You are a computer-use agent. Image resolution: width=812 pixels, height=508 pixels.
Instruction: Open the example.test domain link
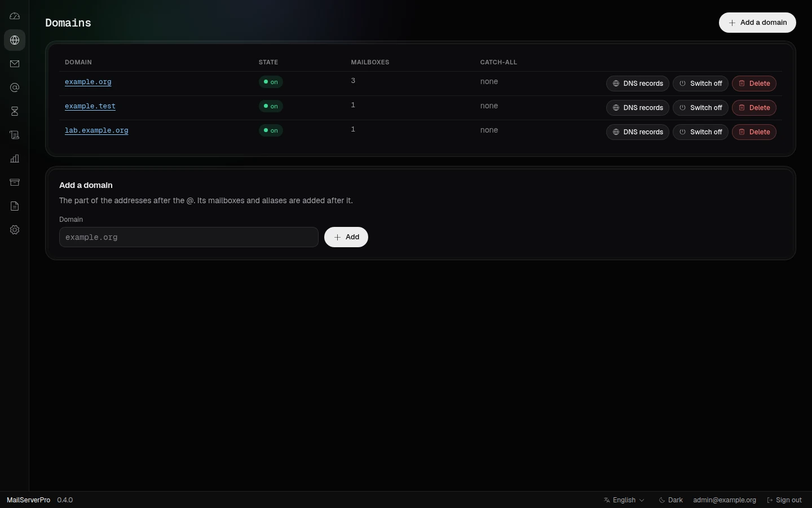click(x=90, y=106)
